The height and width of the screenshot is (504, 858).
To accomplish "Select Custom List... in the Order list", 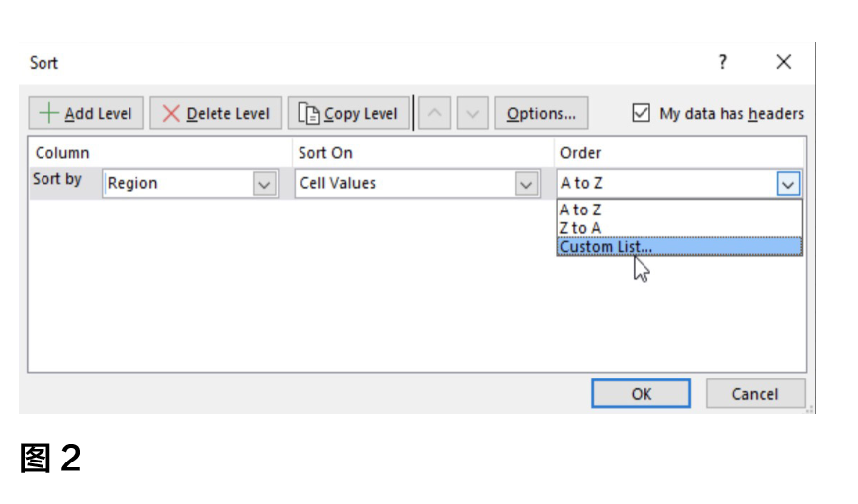I will pyautogui.click(x=606, y=247).
